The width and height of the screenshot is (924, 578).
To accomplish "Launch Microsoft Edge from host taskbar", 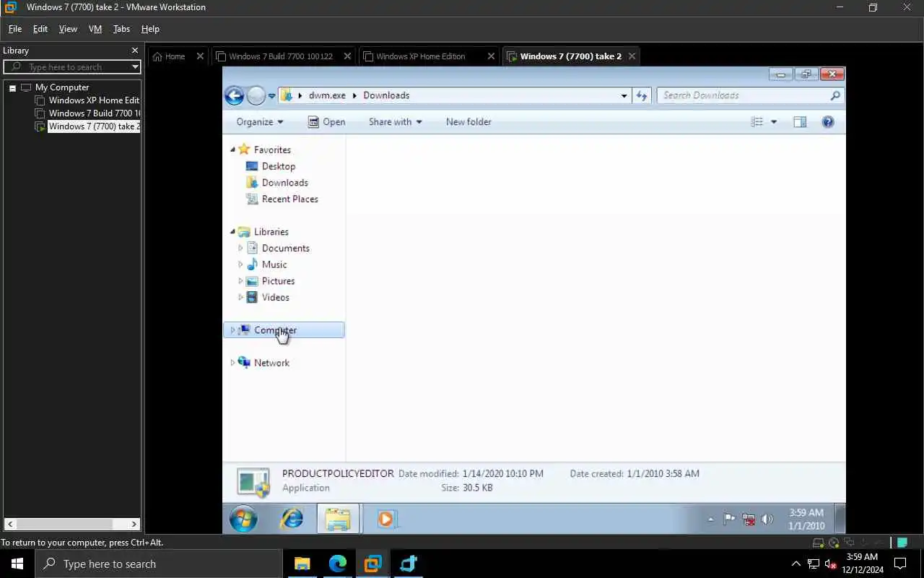I will [x=337, y=564].
